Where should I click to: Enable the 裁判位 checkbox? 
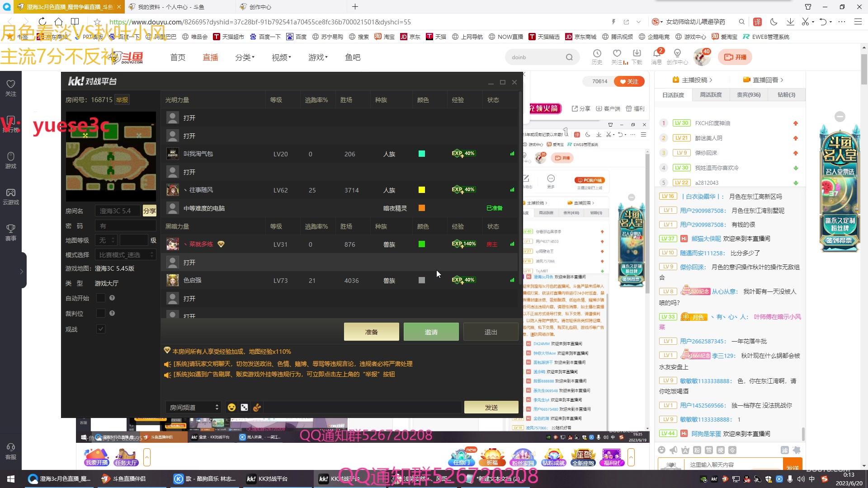coord(101,313)
